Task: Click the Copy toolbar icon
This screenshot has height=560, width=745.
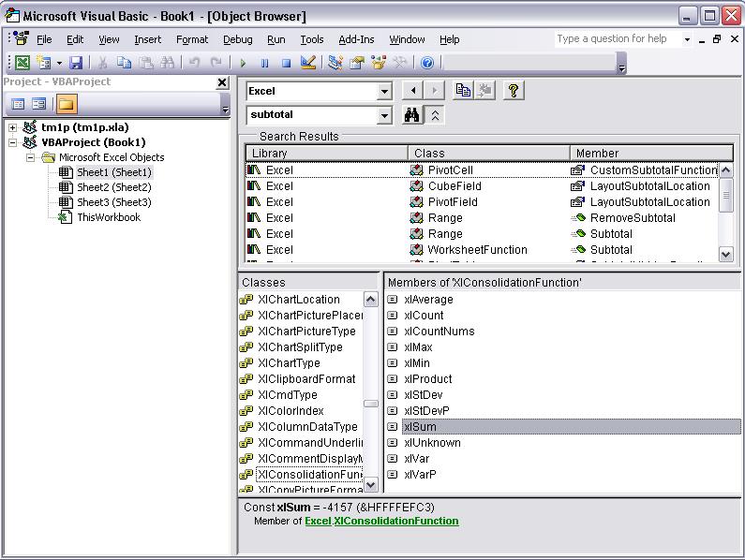Action: 124,62
